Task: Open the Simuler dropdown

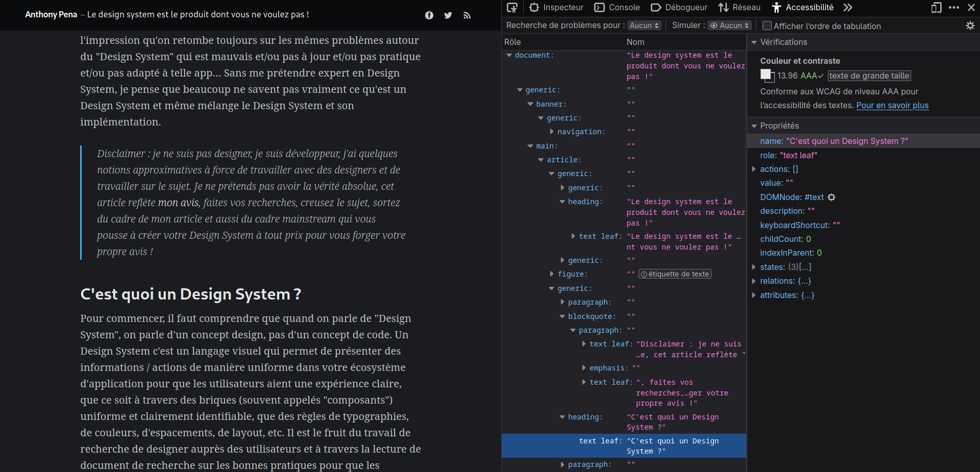Action: pos(729,25)
